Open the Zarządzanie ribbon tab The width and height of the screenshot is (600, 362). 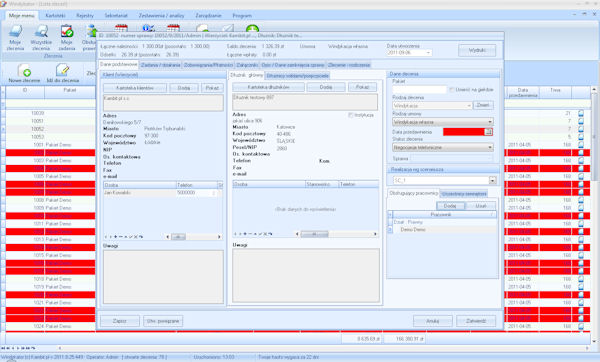pyautogui.click(x=209, y=16)
